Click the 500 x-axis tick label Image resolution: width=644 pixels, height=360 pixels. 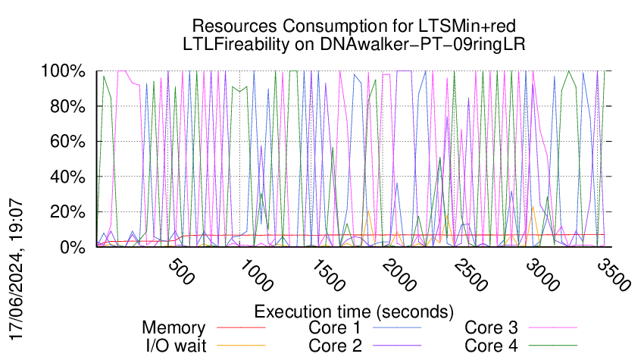click(181, 271)
